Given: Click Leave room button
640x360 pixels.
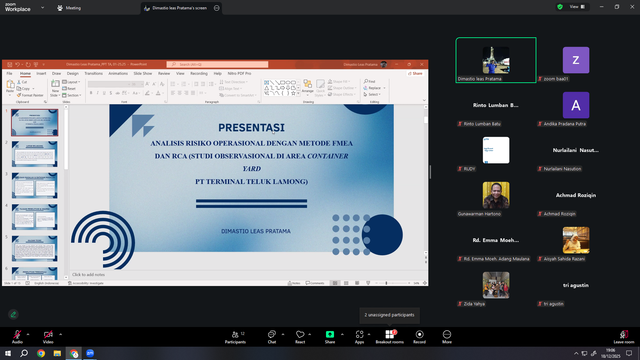Looking at the screenshot, I should (x=624, y=337).
